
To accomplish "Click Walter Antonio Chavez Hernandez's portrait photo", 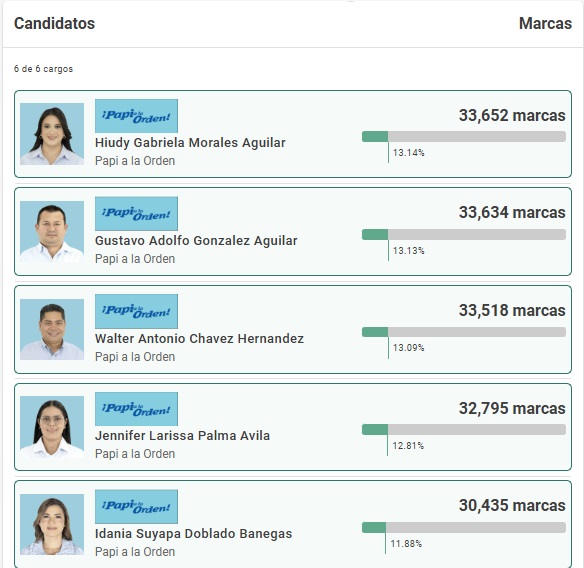I will pos(52,330).
